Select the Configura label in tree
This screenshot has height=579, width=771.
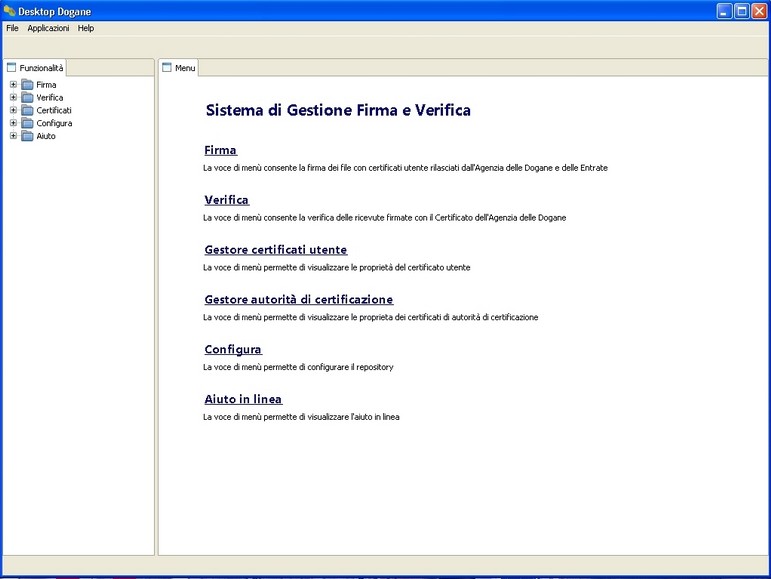tap(54, 123)
